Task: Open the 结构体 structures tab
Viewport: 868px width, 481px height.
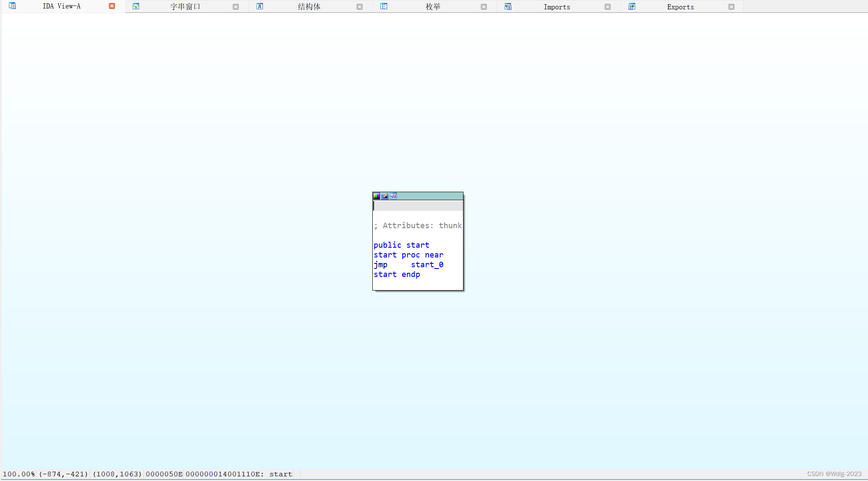Action: click(x=309, y=7)
